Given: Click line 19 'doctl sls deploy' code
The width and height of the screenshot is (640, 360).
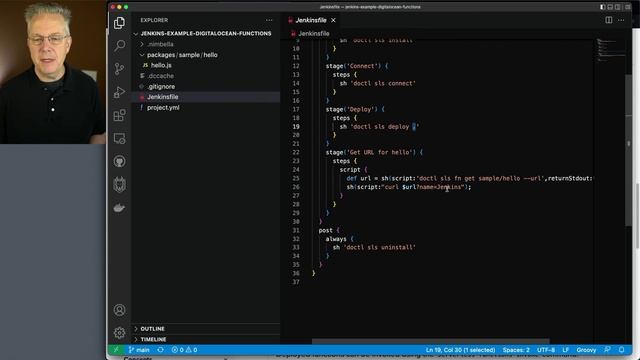Looking at the screenshot, I should [379, 127].
